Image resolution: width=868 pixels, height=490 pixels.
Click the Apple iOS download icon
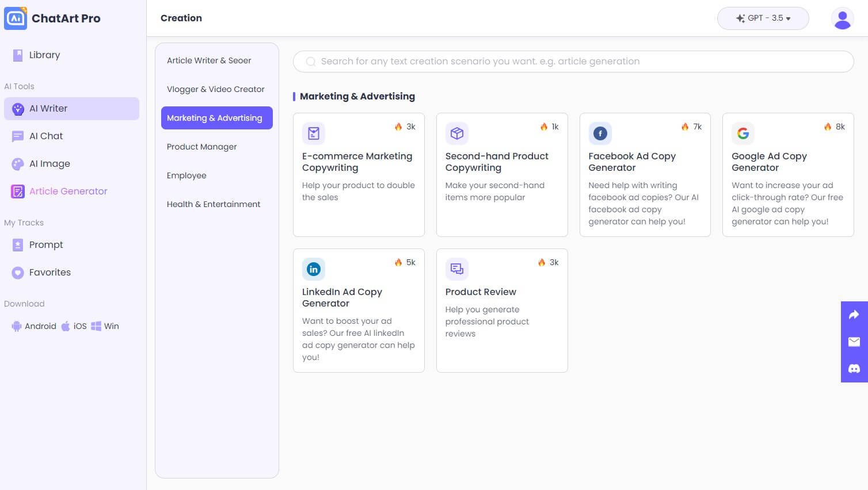coord(66,326)
